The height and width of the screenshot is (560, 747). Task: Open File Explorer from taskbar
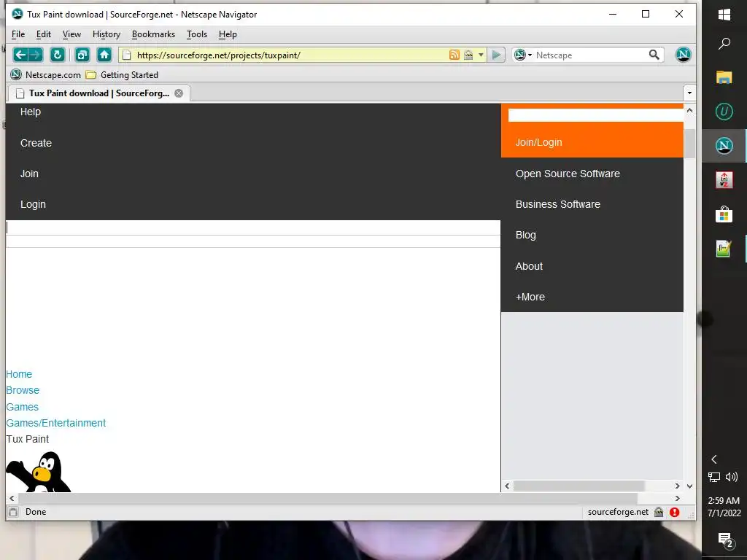(x=724, y=77)
